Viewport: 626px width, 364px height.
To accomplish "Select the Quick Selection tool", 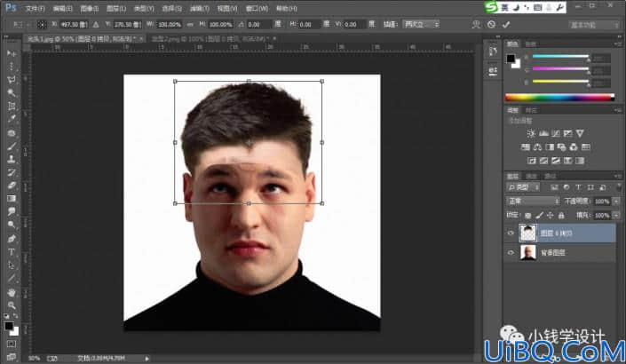I will click(x=12, y=93).
